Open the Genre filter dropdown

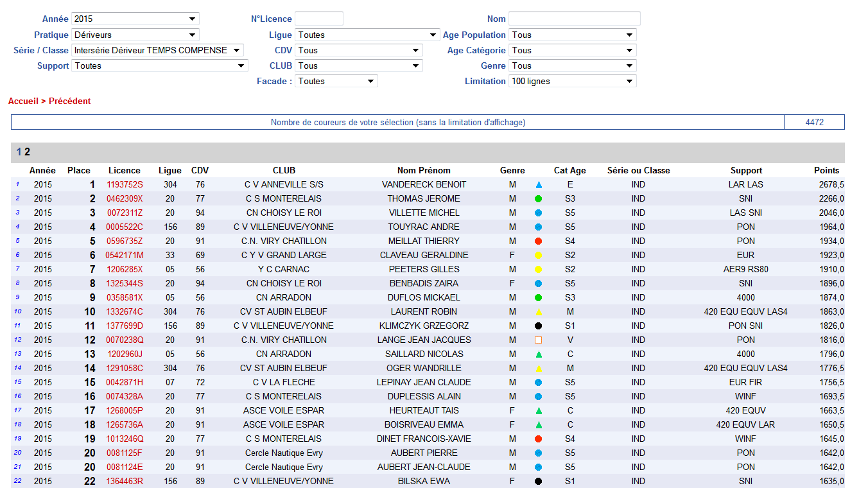573,65
